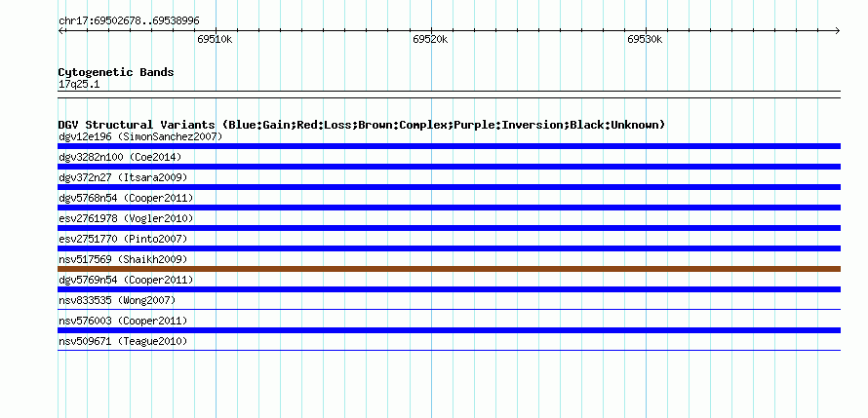The height and width of the screenshot is (418, 868).
Task: Click the esv2761978 (Vogler2010) label
Action: 126,218
